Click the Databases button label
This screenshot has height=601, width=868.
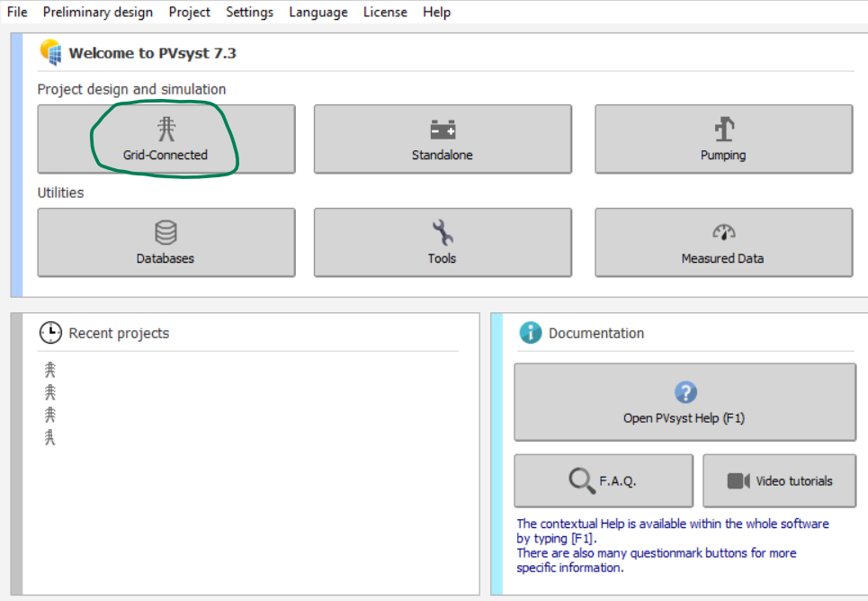click(166, 259)
